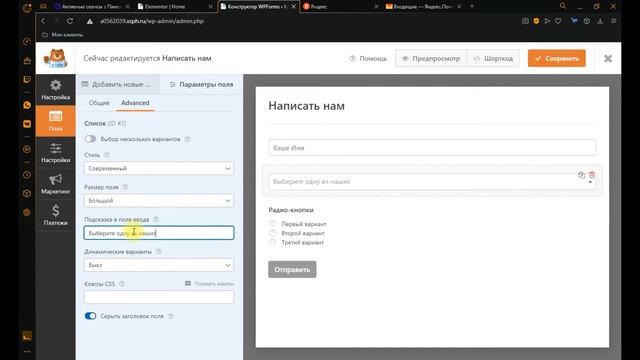
Task: Select the Поля section in WPForms sidebar
Action: click(x=56, y=121)
